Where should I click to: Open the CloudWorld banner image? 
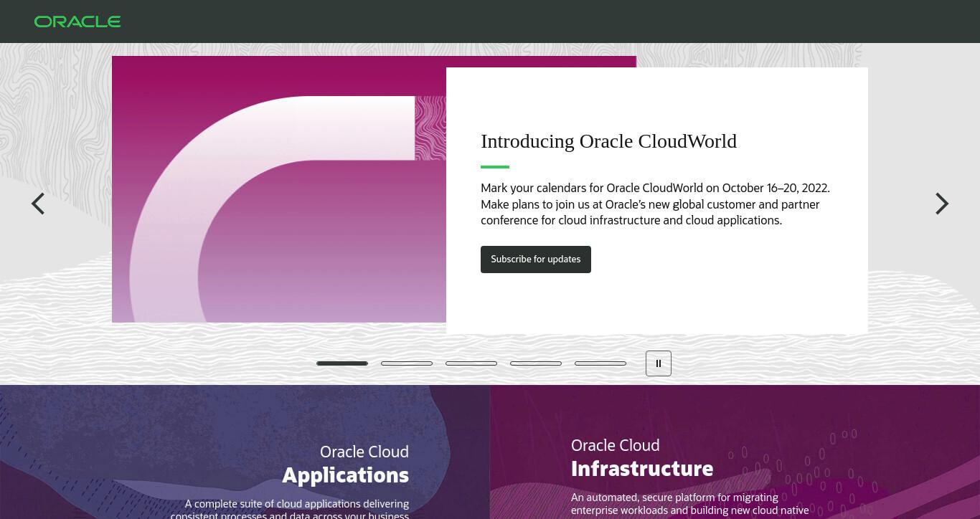click(x=279, y=189)
